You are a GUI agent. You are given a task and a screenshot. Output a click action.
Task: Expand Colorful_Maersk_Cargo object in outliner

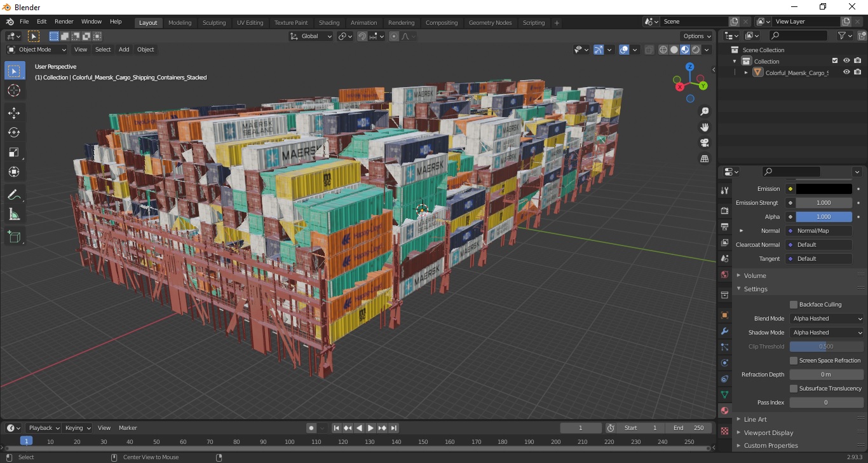pos(746,73)
